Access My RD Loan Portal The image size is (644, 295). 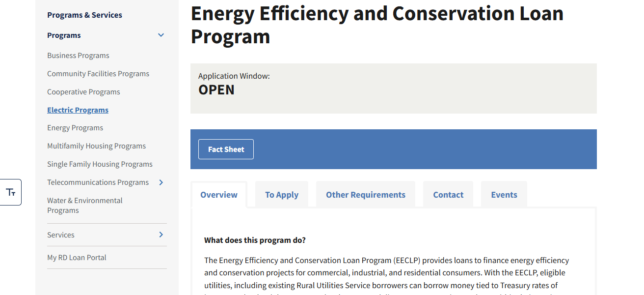click(77, 257)
